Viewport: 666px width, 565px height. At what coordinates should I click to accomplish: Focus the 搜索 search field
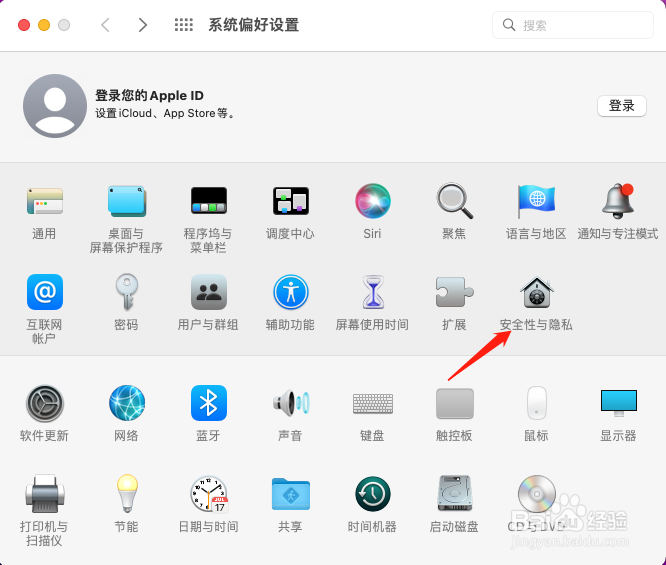click(x=573, y=25)
